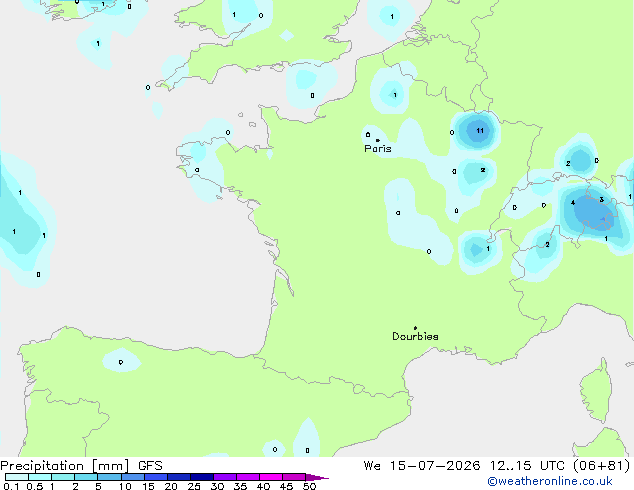The height and width of the screenshot is (490, 634).
Task: Click the '(06+81)' forecast run text
Action: [602, 466]
